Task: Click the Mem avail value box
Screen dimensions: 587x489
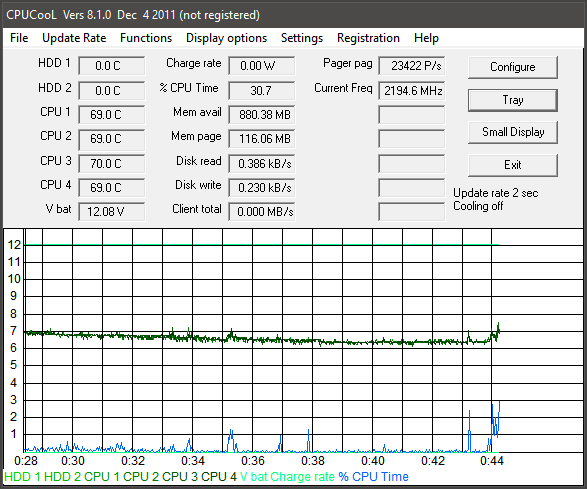Action: click(x=261, y=115)
